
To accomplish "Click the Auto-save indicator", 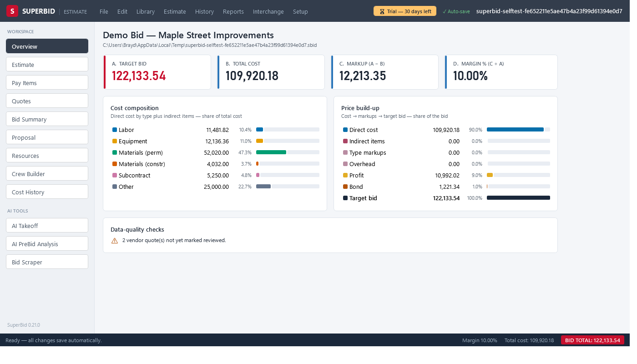I will [x=456, y=11].
